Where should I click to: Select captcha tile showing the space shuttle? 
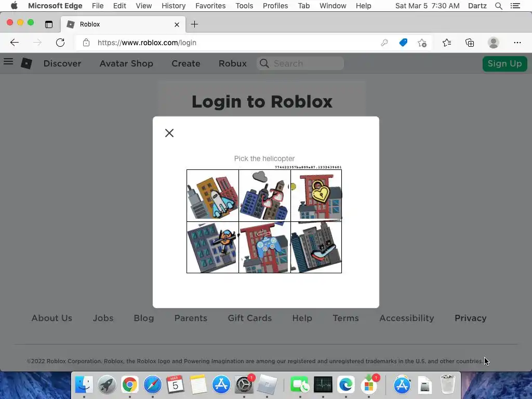coord(212,195)
